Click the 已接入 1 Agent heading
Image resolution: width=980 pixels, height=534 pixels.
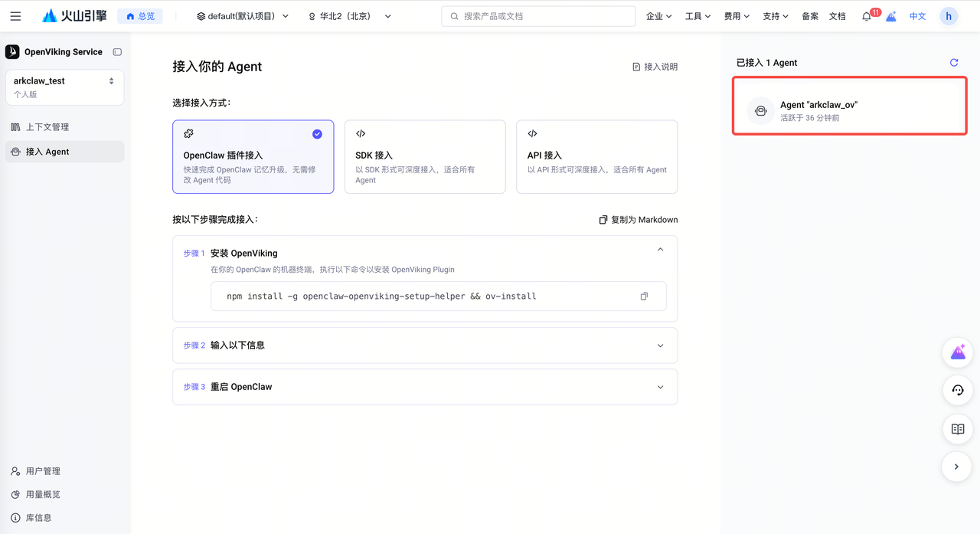(x=766, y=63)
